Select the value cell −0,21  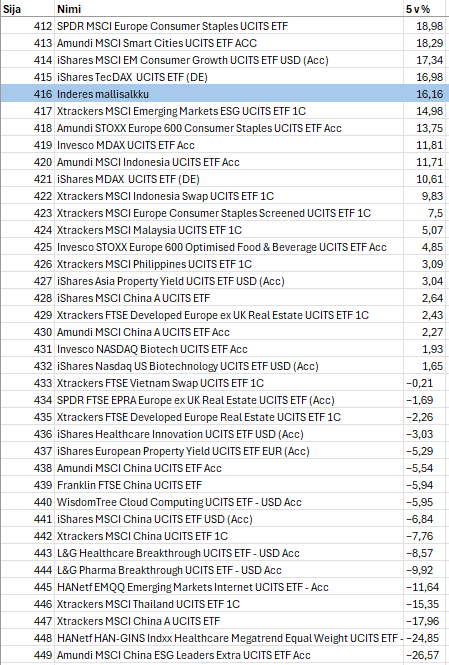[424, 383]
